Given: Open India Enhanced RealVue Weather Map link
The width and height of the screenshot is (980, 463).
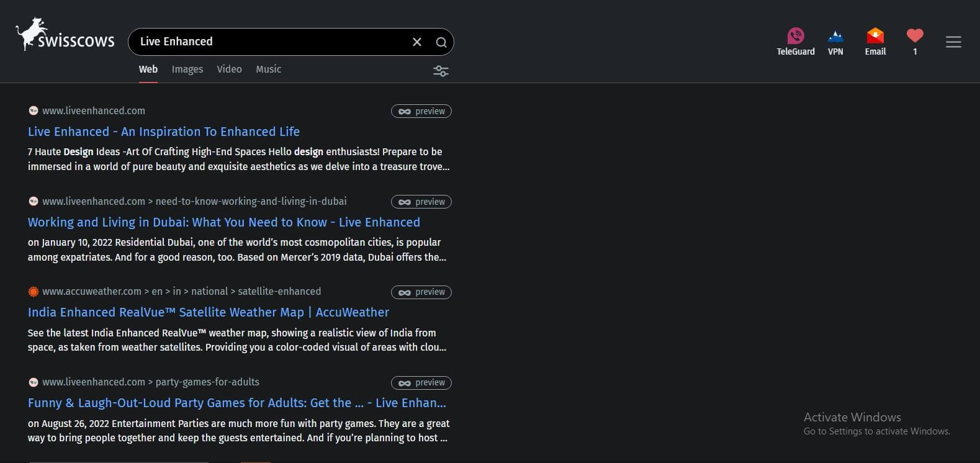Looking at the screenshot, I should tap(209, 312).
